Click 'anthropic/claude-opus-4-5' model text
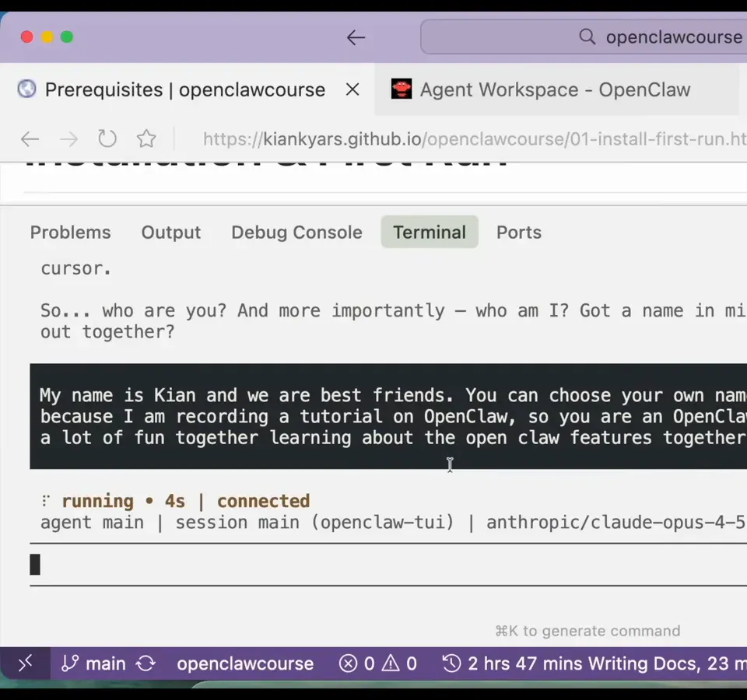The height and width of the screenshot is (700, 747). (616, 523)
